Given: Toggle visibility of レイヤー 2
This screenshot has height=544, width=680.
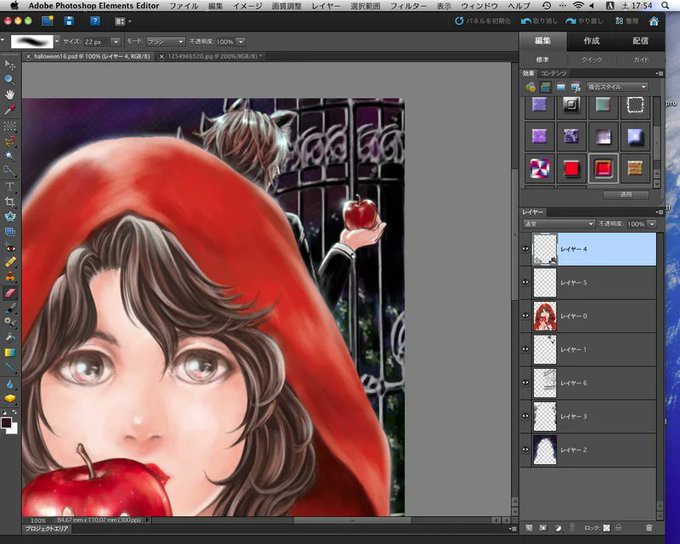Looking at the screenshot, I should pos(526,449).
